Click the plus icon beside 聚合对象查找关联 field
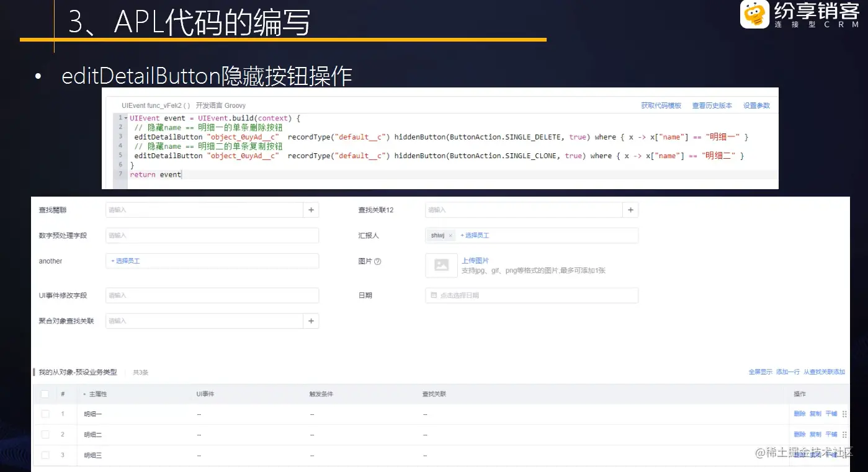This screenshot has width=868, height=472. point(311,321)
